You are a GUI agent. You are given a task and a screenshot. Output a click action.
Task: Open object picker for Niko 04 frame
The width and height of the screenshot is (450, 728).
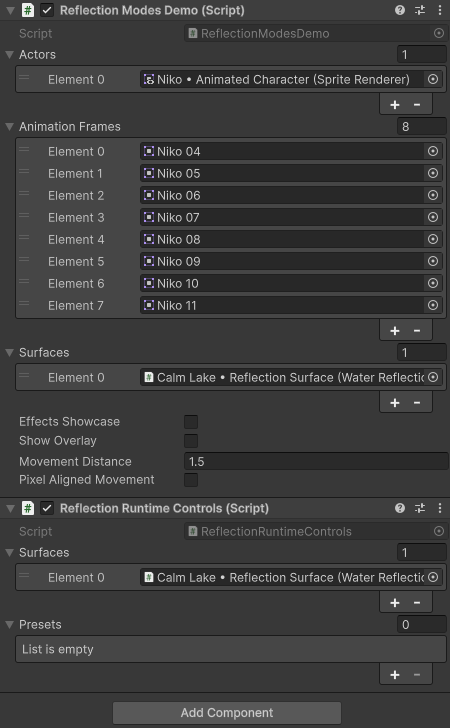[433, 151]
